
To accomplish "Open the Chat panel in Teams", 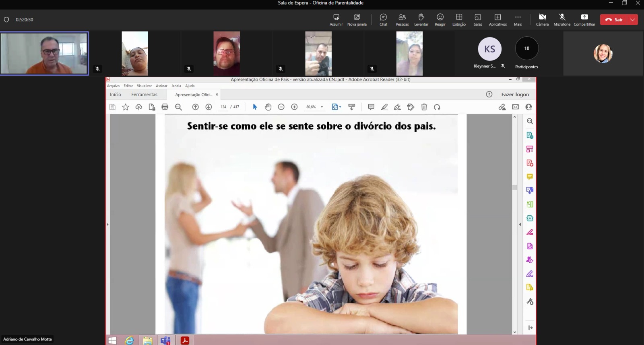I will 383,19.
